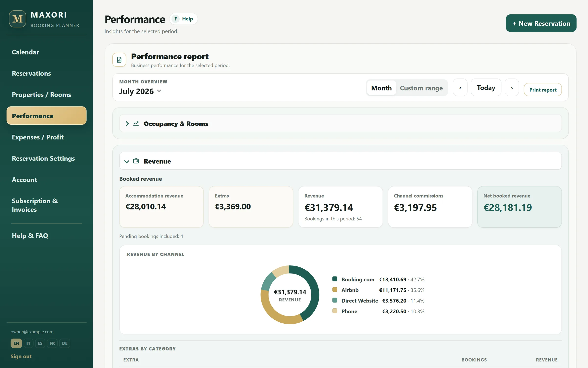This screenshot has width=588, height=368.
Task: Click the New Reservation button
Action: [x=541, y=23]
